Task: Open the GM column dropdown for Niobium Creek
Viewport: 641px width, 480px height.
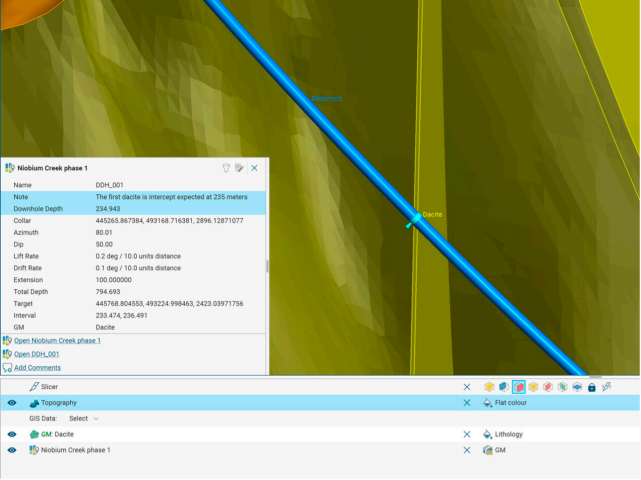Action: coord(501,451)
